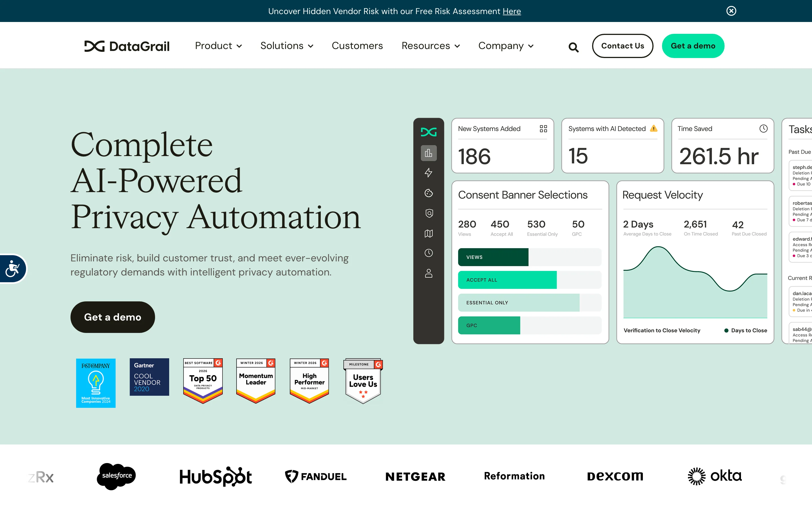The image size is (812, 507).
Task: Click the accessibility wheelchair widget
Action: click(x=12, y=269)
